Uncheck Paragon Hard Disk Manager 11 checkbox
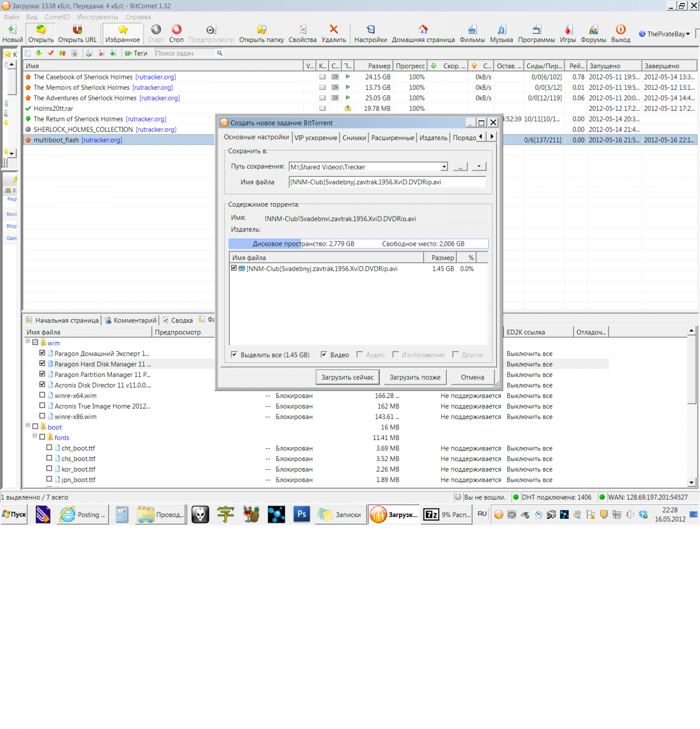The image size is (700, 729). [x=42, y=364]
